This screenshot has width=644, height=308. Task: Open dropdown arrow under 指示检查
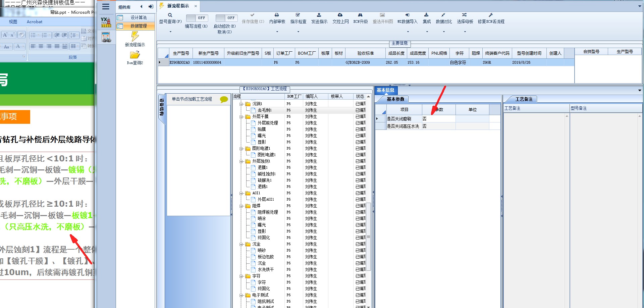point(298,32)
